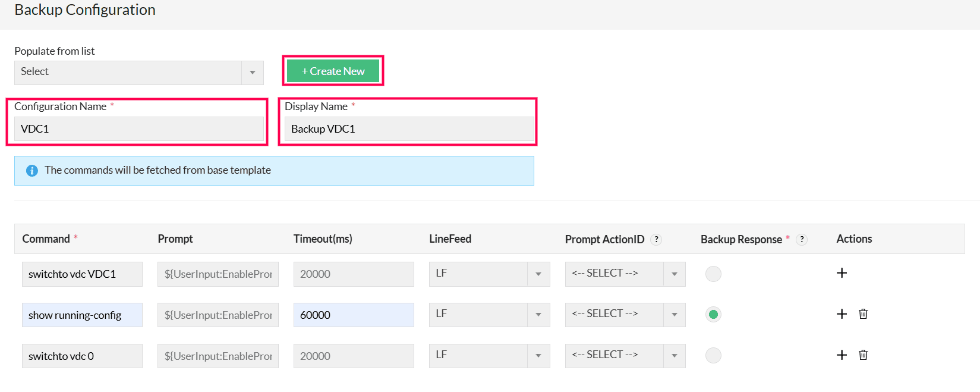Click plus icon in switchto vdc 0 row
Screen dimensions: 980x392
(842, 355)
